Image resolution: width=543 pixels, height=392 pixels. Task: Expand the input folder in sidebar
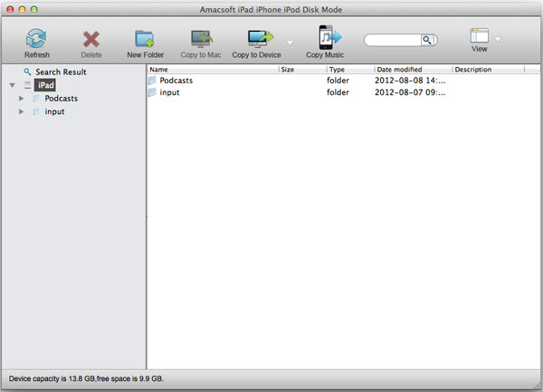21,111
